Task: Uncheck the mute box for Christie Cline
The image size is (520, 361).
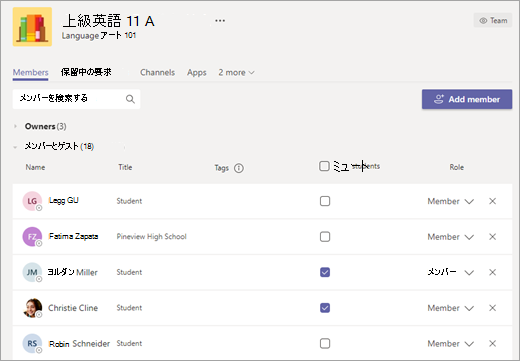Action: pos(325,308)
